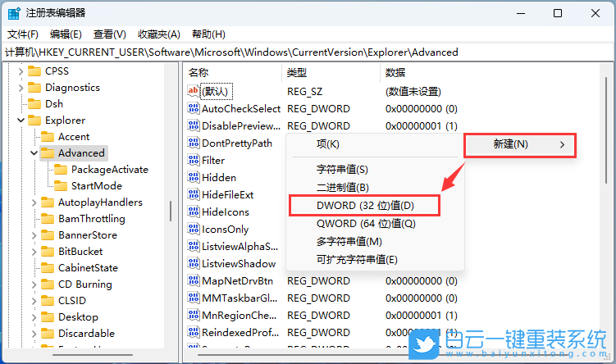Click the (默认) string value icon
616x364 pixels.
tap(194, 91)
